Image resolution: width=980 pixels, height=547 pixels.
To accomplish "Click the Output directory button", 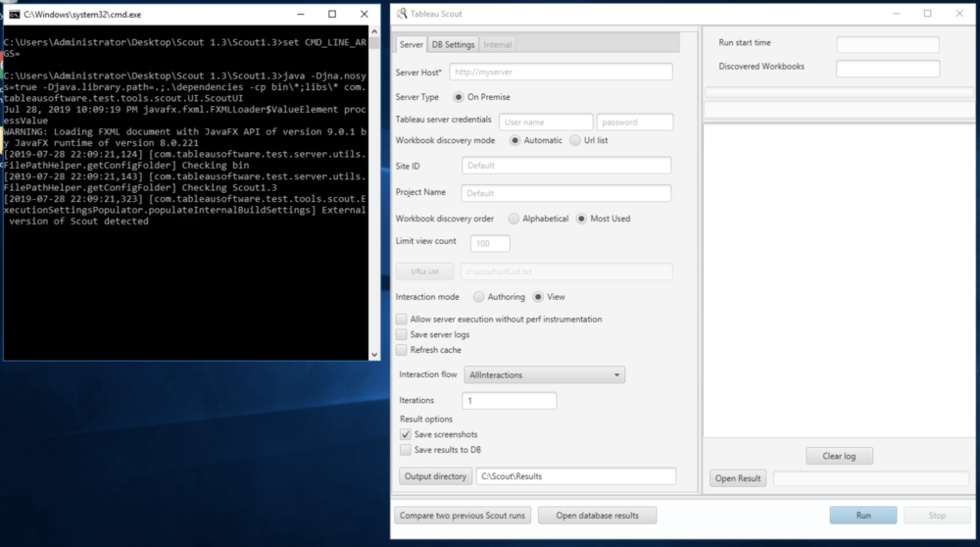I will (x=436, y=476).
